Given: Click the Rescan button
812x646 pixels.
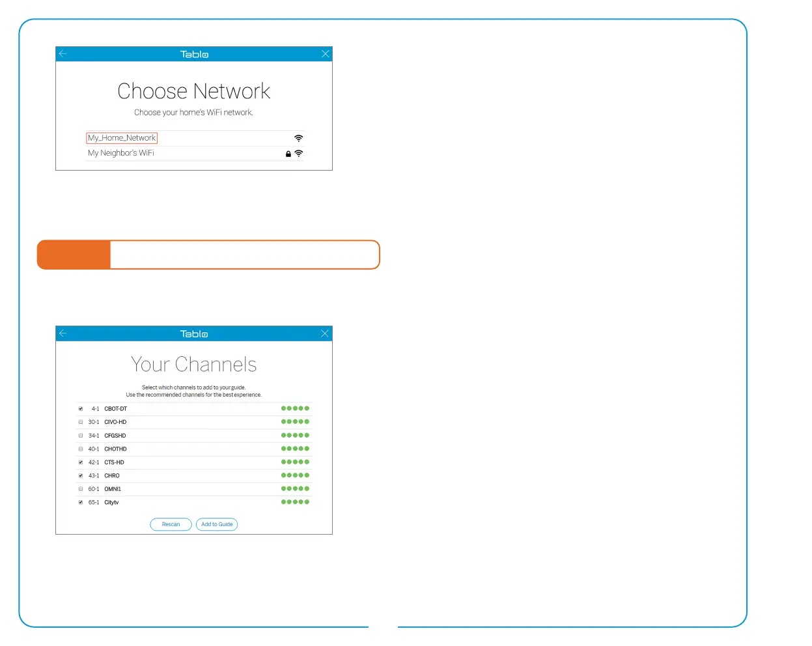Looking at the screenshot, I should click(x=171, y=524).
